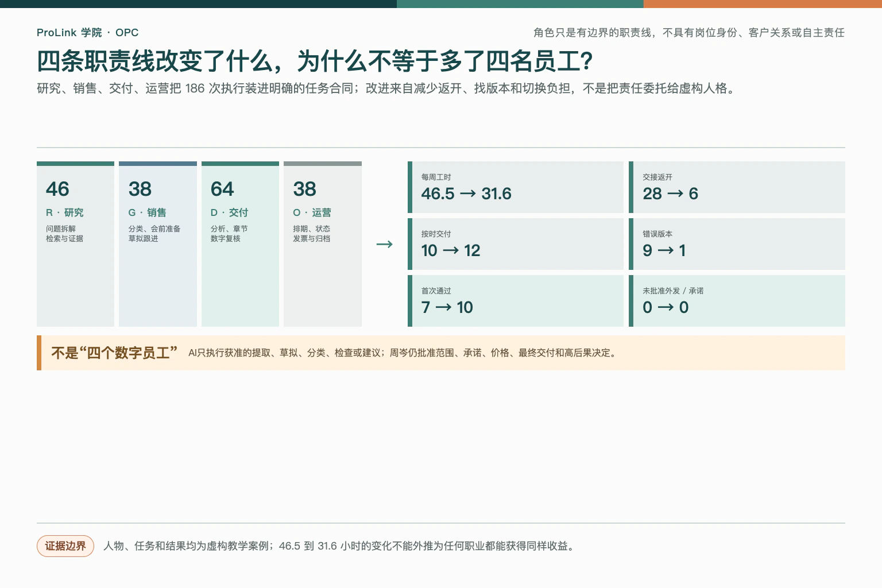Click the value '10 → 12'
The image size is (882, 588).
[451, 251]
